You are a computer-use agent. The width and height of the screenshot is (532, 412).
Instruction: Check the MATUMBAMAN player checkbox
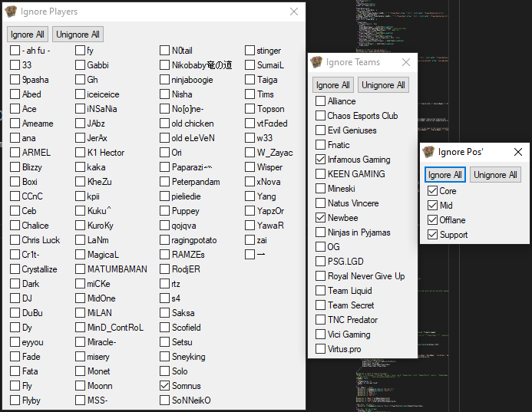tap(80, 269)
